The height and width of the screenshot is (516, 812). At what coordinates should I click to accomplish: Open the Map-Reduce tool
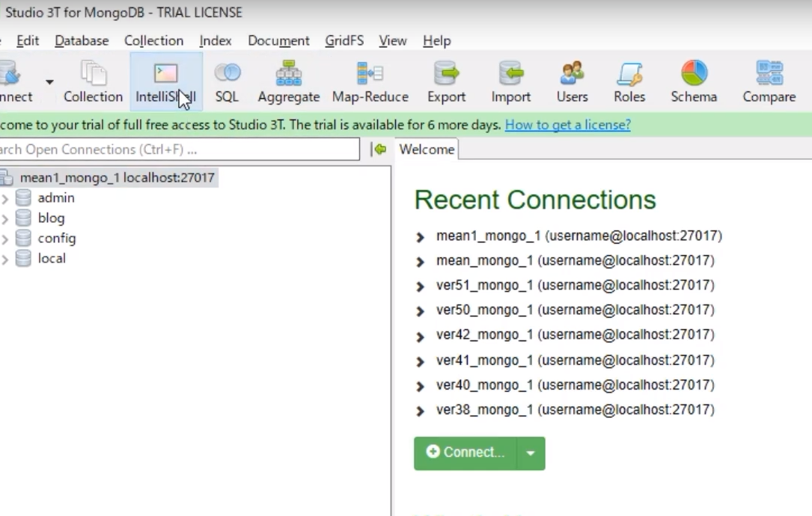[370, 82]
